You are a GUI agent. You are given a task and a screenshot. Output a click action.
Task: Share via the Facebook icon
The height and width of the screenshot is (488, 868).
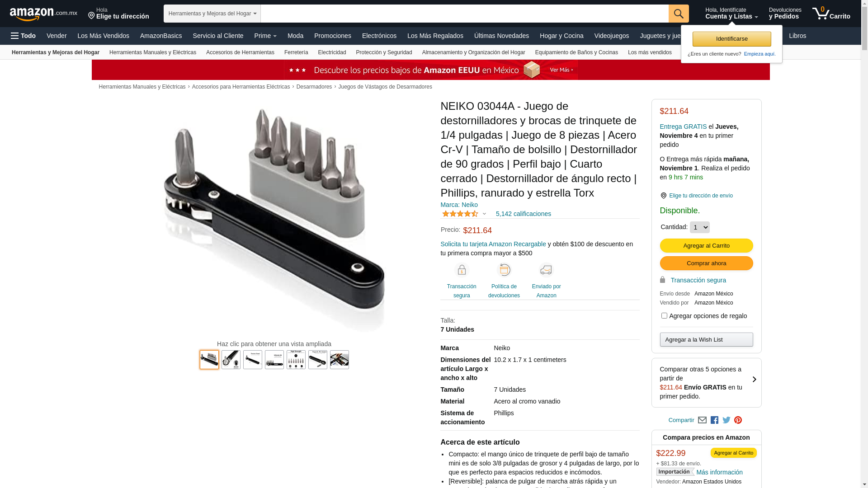(x=714, y=420)
